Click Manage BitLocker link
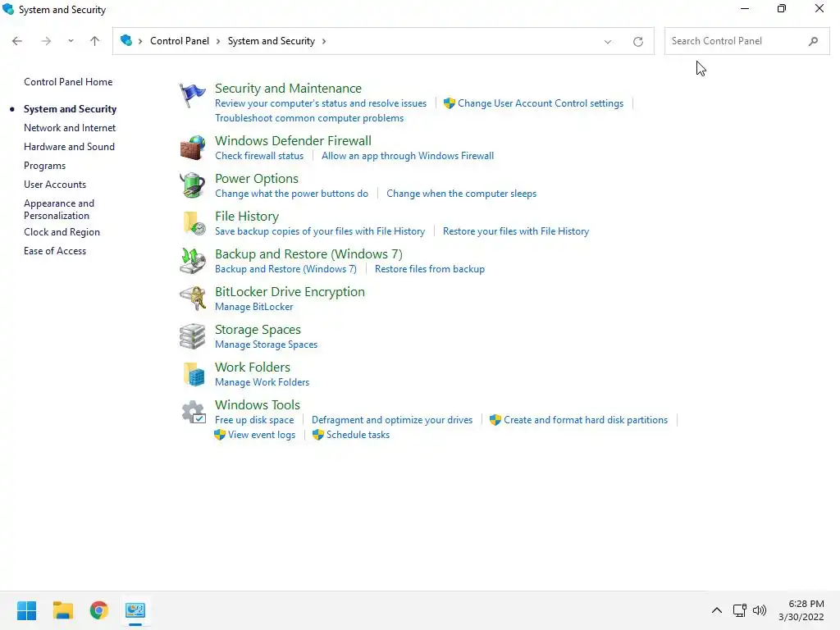 [254, 307]
